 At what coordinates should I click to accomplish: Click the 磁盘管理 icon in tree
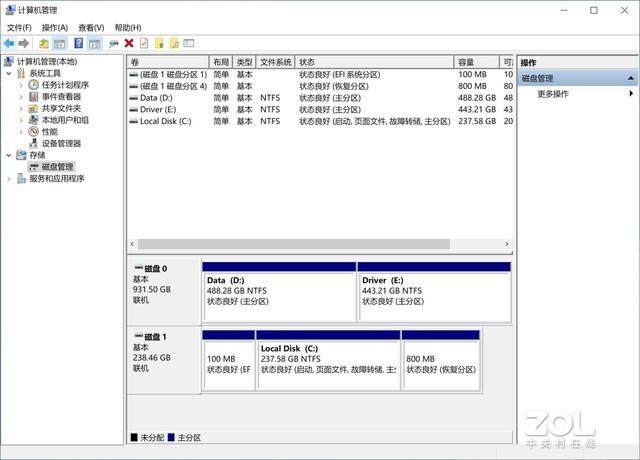[33, 167]
